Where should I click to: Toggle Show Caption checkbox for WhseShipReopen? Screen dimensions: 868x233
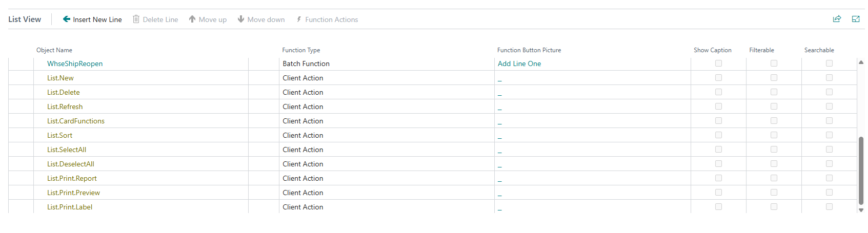[718, 63]
